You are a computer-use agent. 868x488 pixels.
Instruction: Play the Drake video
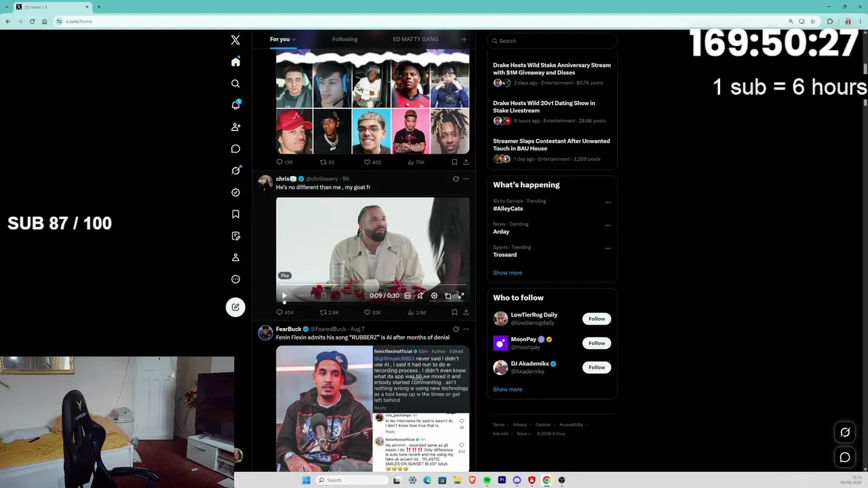(284, 296)
